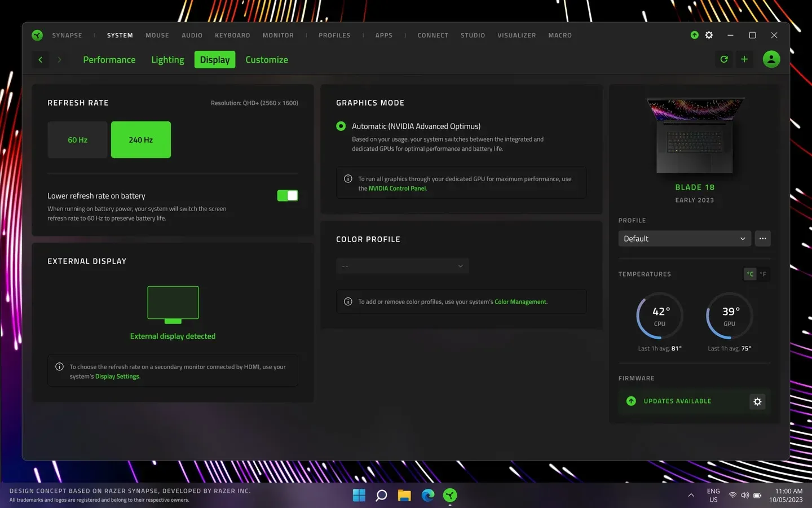
Task: Click the back navigation arrow
Action: pyautogui.click(x=40, y=59)
